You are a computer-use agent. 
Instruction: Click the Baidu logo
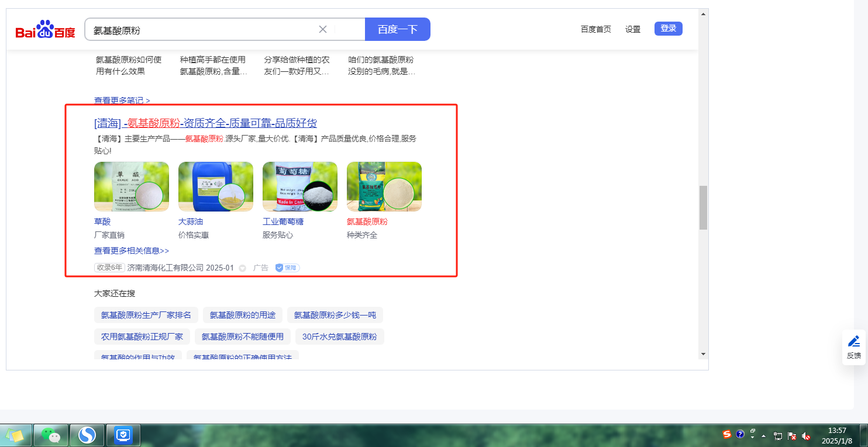45,29
